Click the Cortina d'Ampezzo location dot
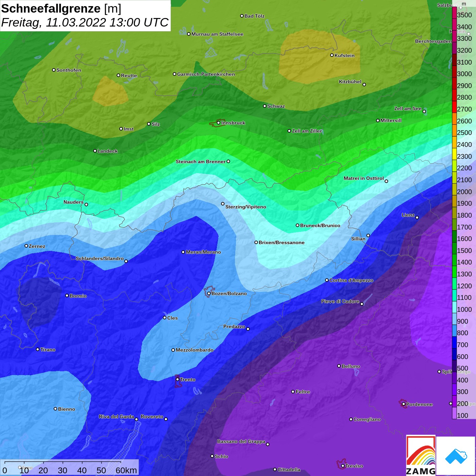 pyautogui.click(x=327, y=280)
